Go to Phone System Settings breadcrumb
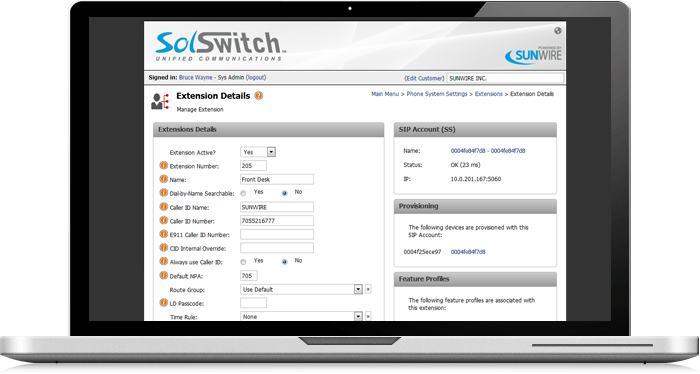Screen dimensions: 700x374 pyautogui.click(x=437, y=94)
